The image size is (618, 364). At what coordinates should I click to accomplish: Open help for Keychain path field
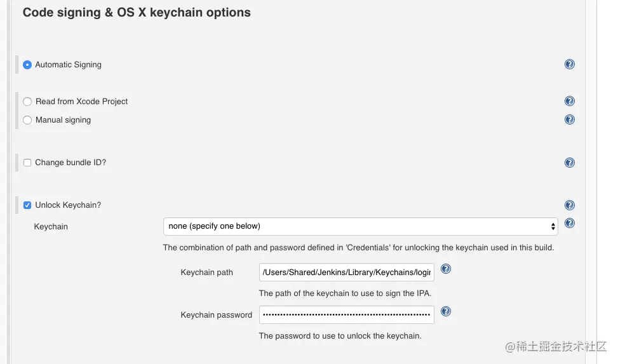pyautogui.click(x=446, y=269)
